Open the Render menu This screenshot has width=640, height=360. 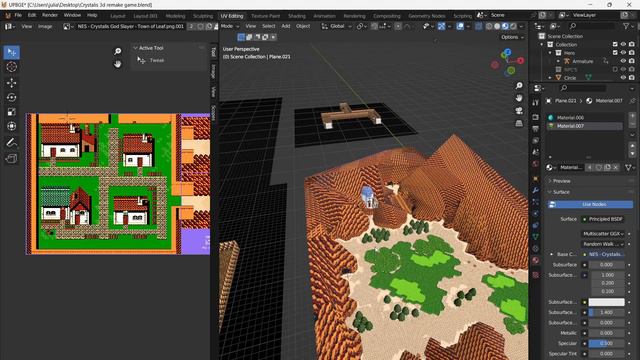click(x=50, y=15)
